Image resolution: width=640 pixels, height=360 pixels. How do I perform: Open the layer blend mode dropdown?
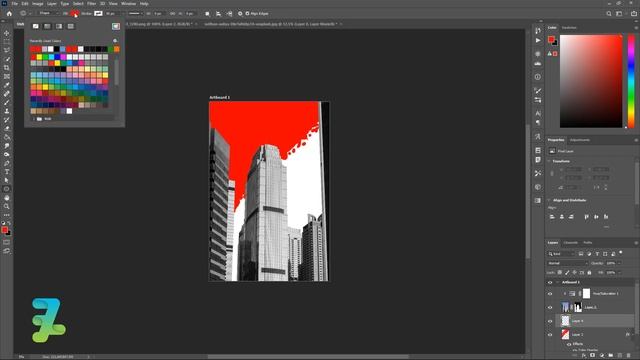pyautogui.click(x=567, y=263)
